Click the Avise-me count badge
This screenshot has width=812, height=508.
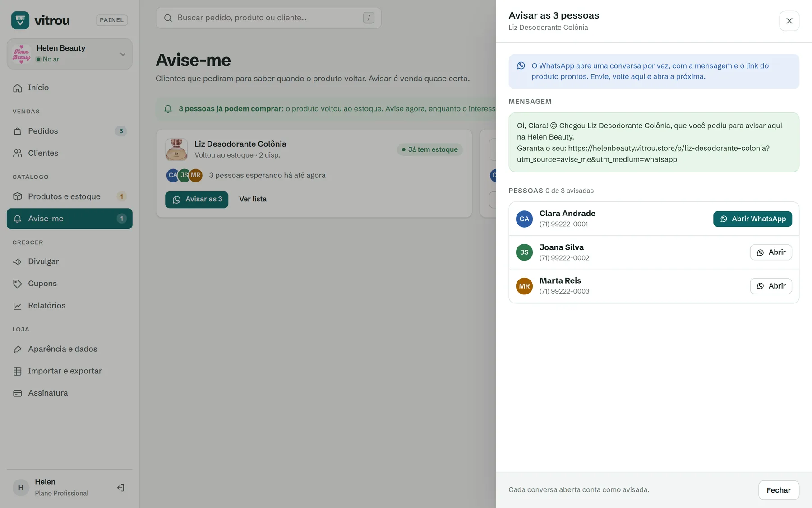(121, 219)
